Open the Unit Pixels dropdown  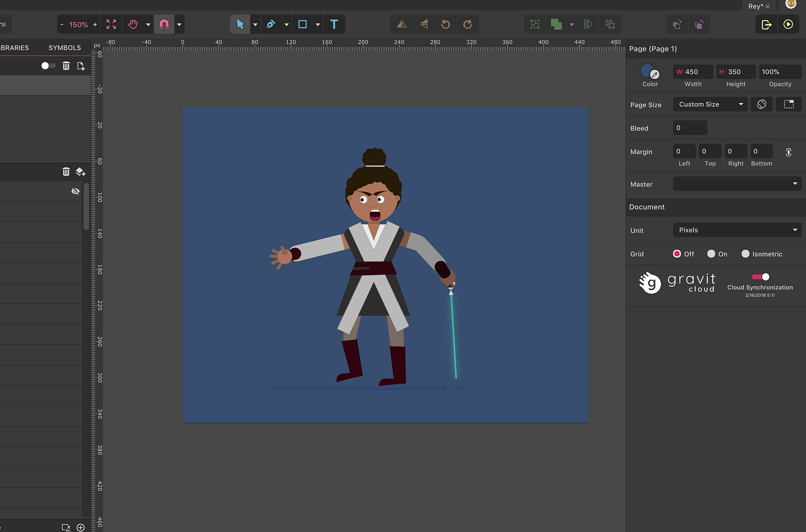[737, 230]
